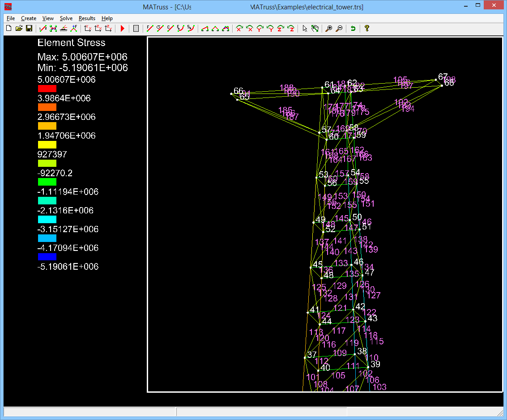Click the yellow help question mark icon
This screenshot has width=507, height=420.
366,29
